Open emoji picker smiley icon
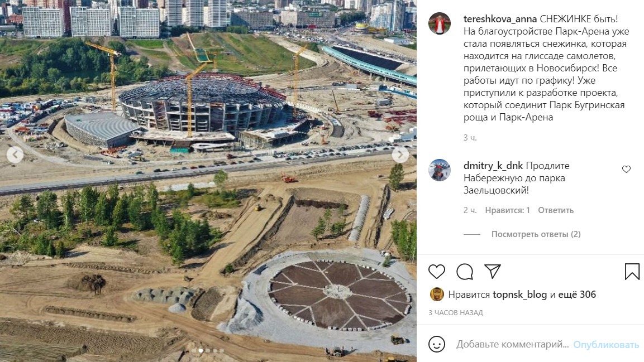The image size is (644, 362). pos(437,344)
